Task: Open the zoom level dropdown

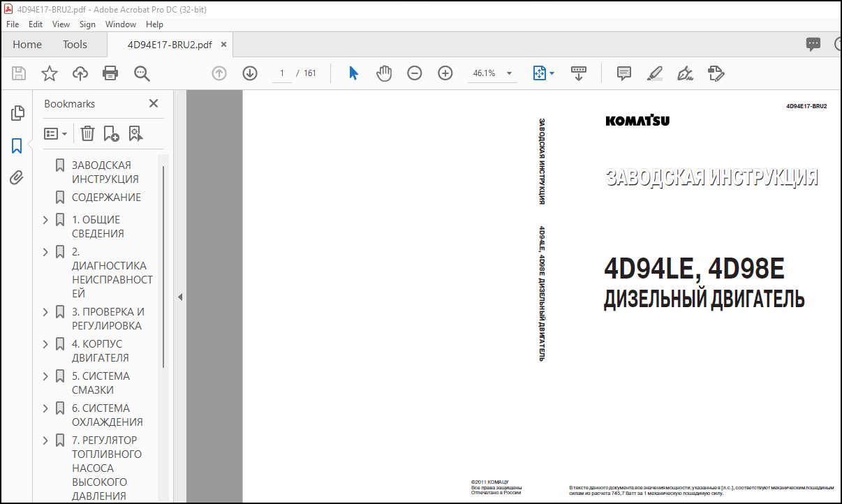Action: (x=509, y=73)
